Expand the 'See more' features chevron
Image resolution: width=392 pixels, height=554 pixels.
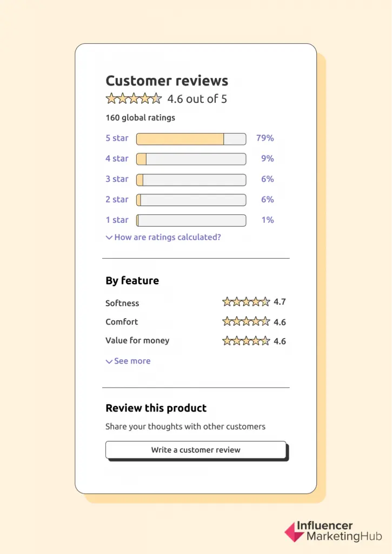point(109,361)
